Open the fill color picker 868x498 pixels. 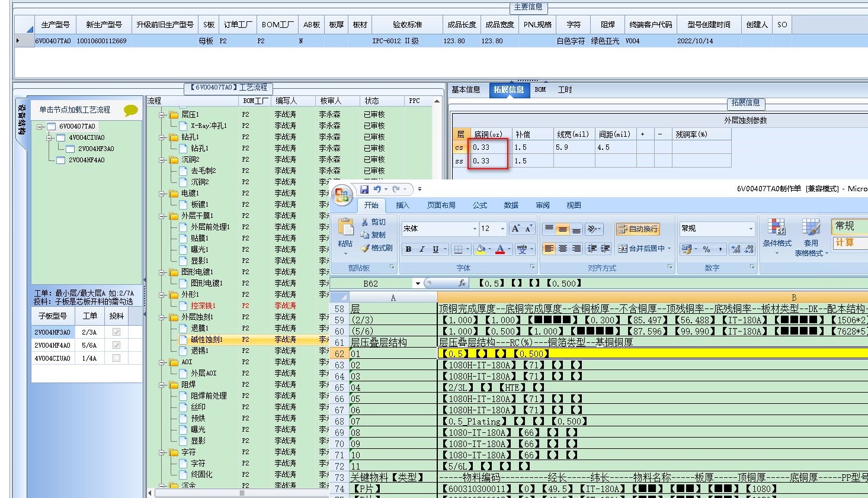pyautogui.click(x=489, y=249)
